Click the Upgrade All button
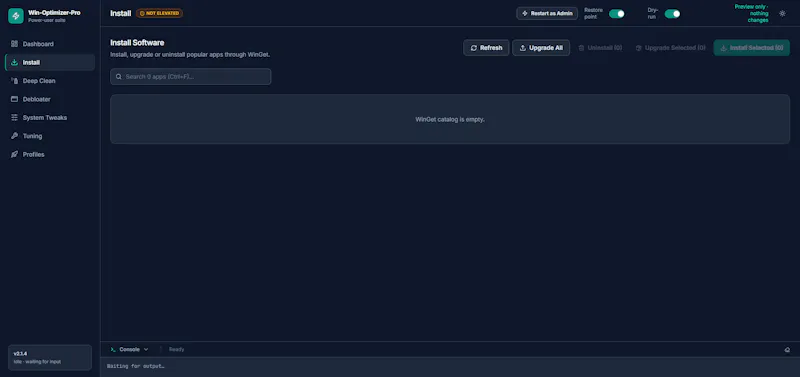The image size is (800, 377). tap(541, 48)
